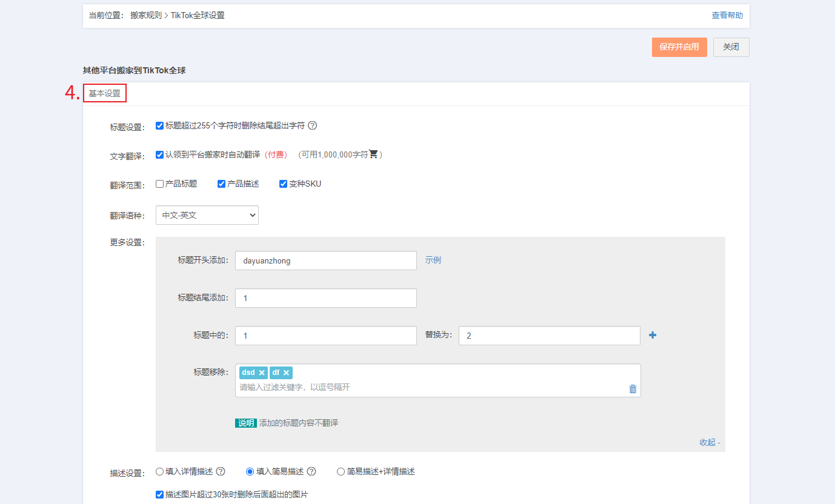Image resolution: width=835 pixels, height=504 pixels.
Task: Click the shopping cart icon for translation characters
Action: pos(373,154)
